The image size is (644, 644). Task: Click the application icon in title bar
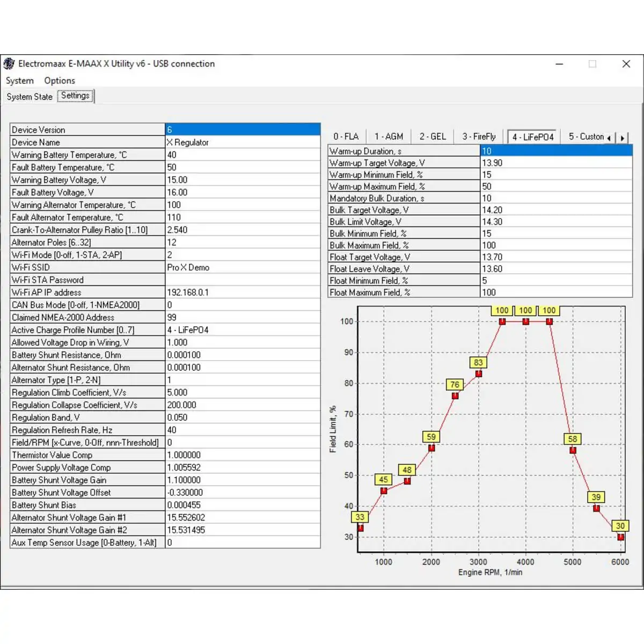[x=9, y=64]
